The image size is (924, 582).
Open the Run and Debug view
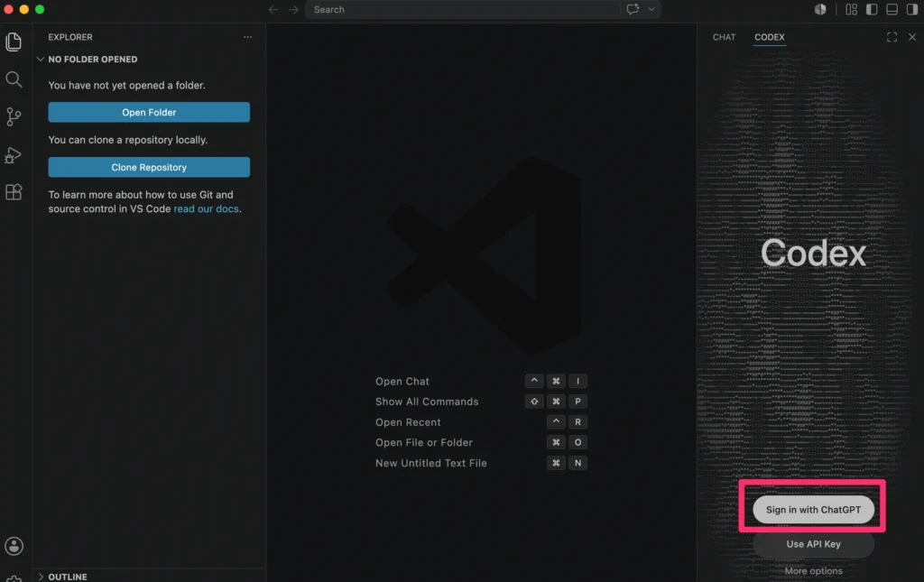[14, 155]
